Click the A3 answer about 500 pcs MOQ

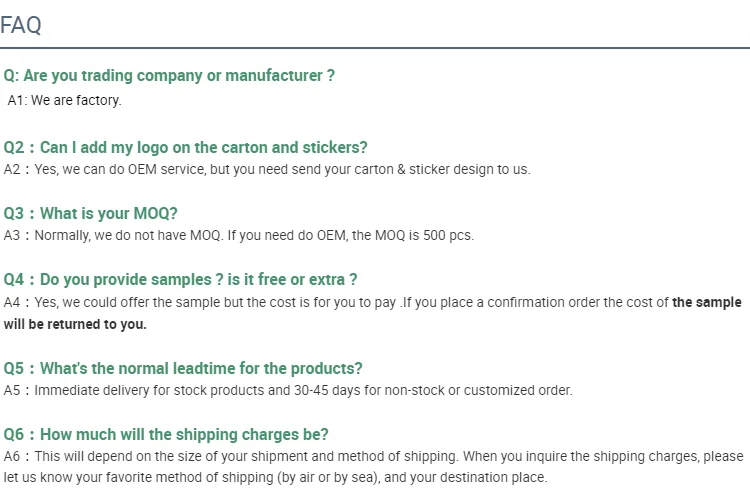pyautogui.click(x=239, y=235)
